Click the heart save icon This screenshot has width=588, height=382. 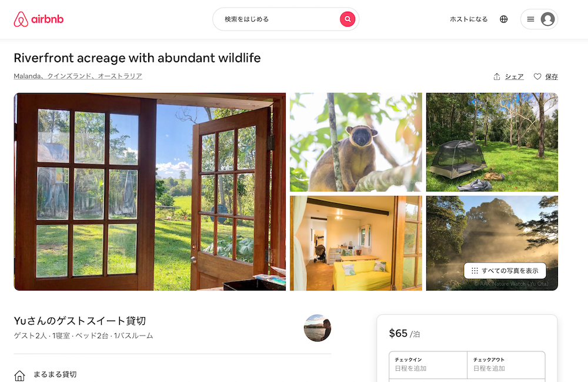[x=537, y=77]
